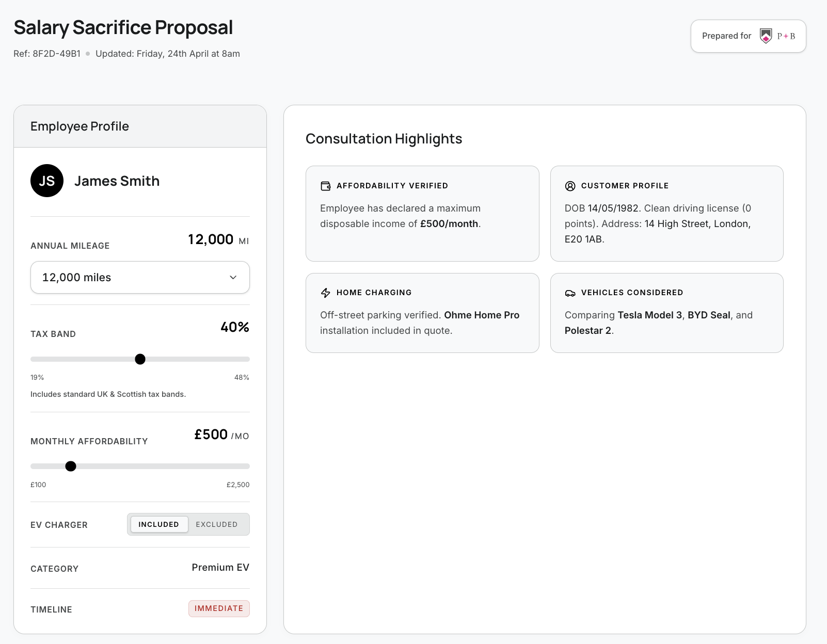This screenshot has width=827, height=644.
Task: Click the Premium EV category value
Action: [220, 568]
